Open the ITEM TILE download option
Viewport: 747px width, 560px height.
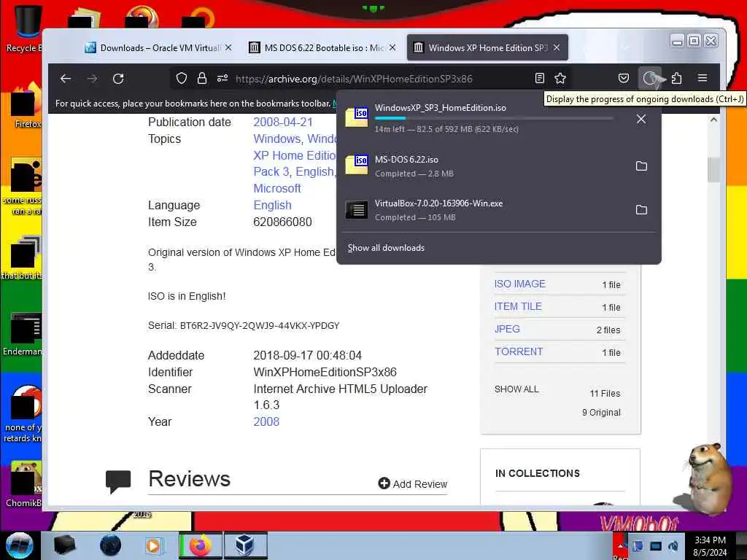[x=518, y=306]
